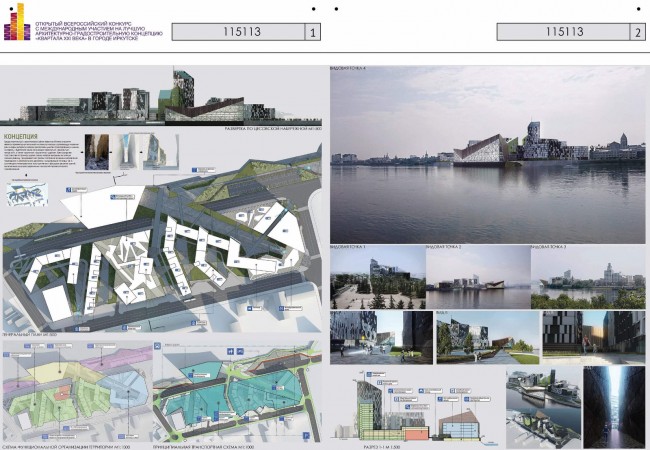Screen dimensions: 650x450
Task: Open the black facade passage render
Action: (x=594, y=338)
